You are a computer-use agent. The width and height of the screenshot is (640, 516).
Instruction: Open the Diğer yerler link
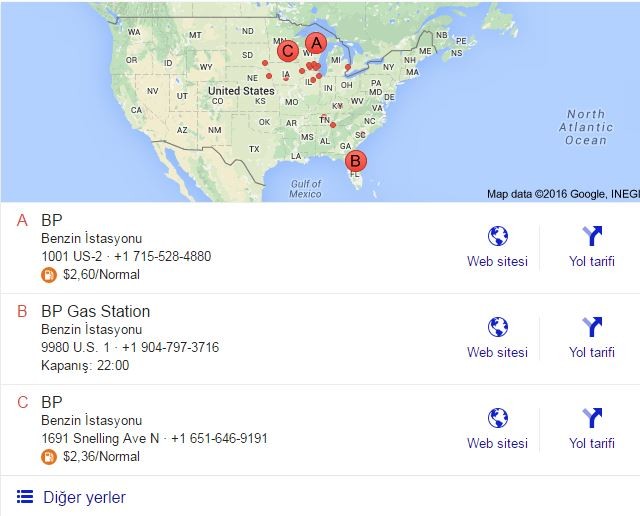(84, 497)
